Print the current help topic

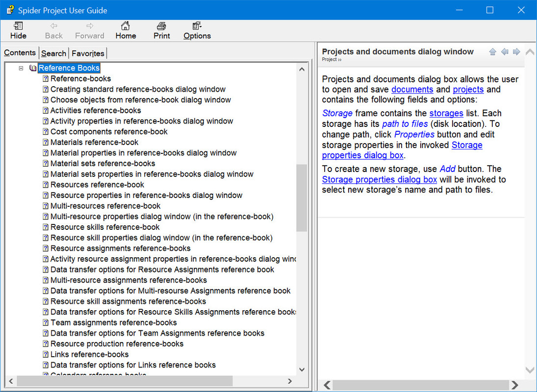(162, 31)
